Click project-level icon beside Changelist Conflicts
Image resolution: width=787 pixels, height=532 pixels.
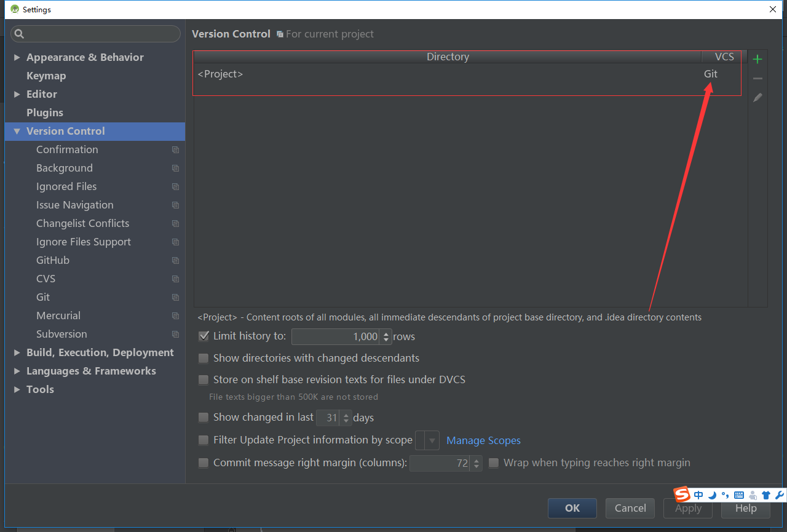point(175,223)
